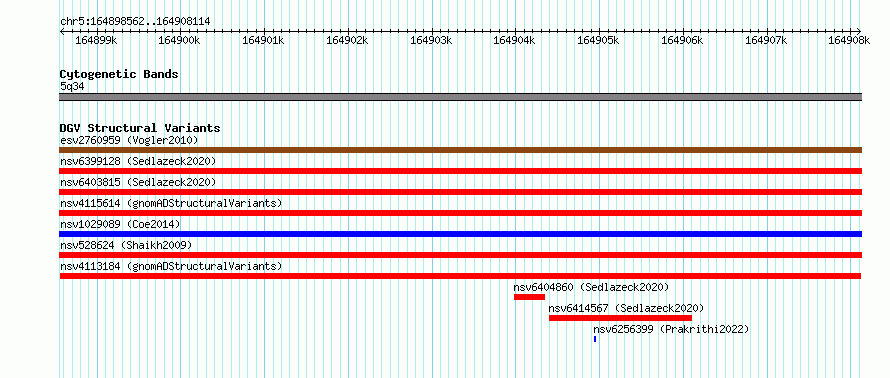The width and height of the screenshot is (890, 378).
Task: Click the 164900k ruler position
Action: point(179,40)
